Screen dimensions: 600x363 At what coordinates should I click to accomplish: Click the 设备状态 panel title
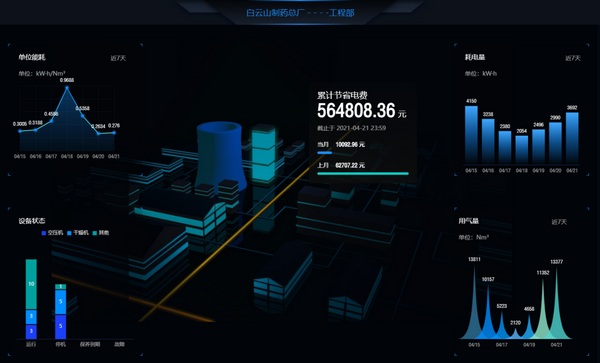coord(32,221)
